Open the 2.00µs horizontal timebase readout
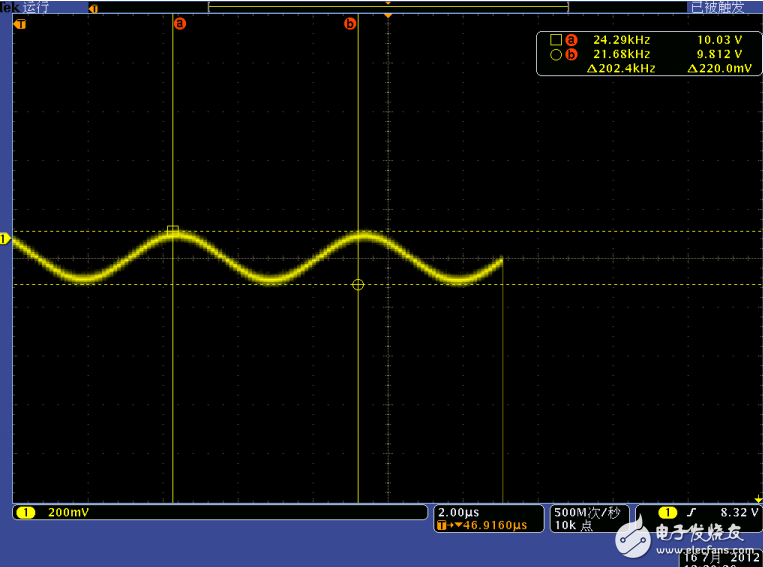The width and height of the screenshot is (763, 567). point(459,511)
